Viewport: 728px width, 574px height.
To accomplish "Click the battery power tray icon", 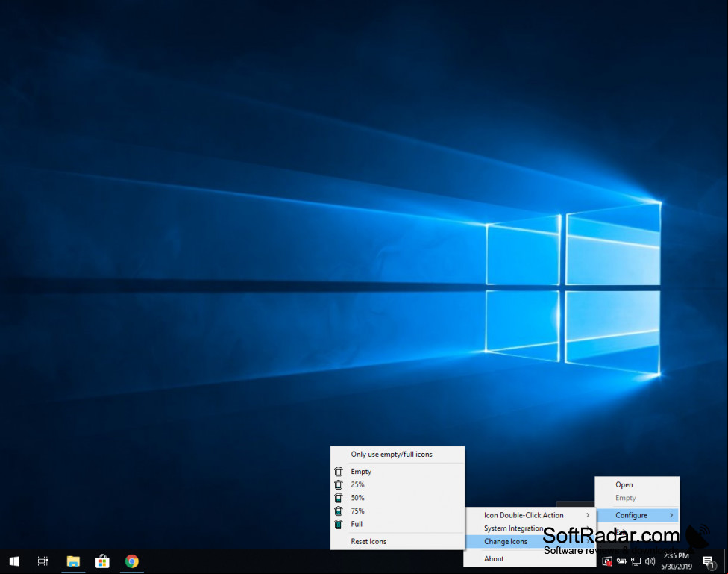I will (621, 561).
